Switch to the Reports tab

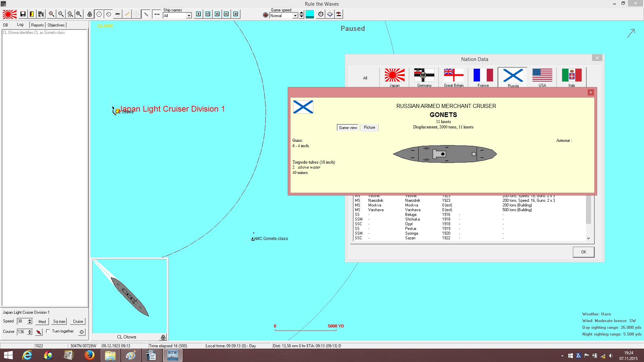tap(38, 25)
